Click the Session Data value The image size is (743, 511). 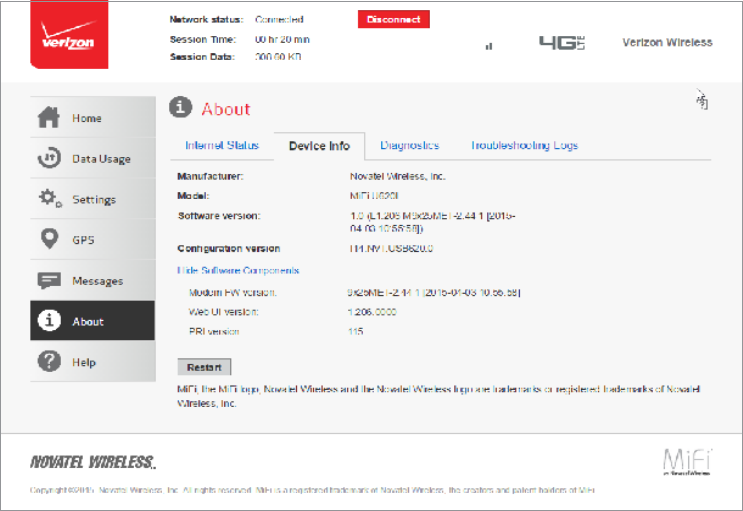(278, 56)
